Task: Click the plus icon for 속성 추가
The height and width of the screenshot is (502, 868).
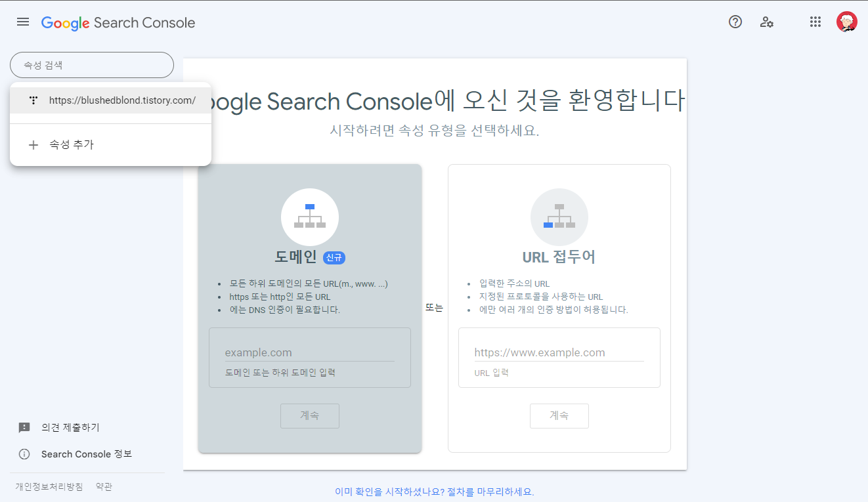Action: click(x=33, y=145)
